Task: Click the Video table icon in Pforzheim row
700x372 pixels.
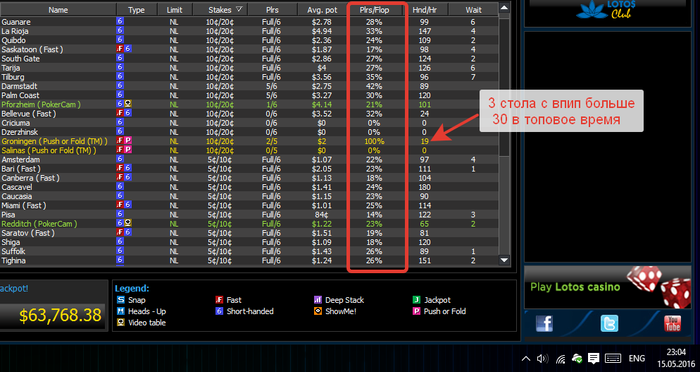Action: tap(128, 104)
